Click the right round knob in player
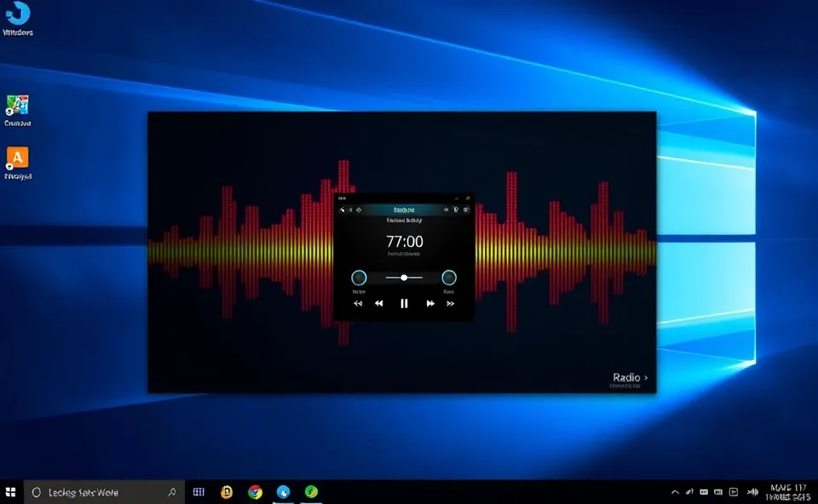818x504 pixels. (x=449, y=278)
